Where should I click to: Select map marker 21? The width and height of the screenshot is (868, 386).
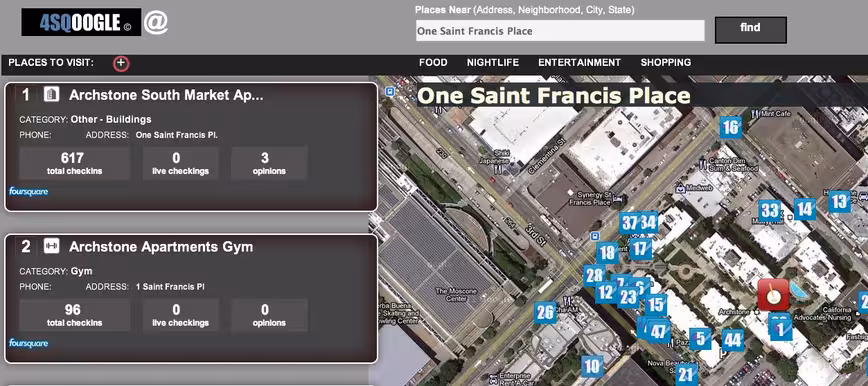[x=686, y=375]
